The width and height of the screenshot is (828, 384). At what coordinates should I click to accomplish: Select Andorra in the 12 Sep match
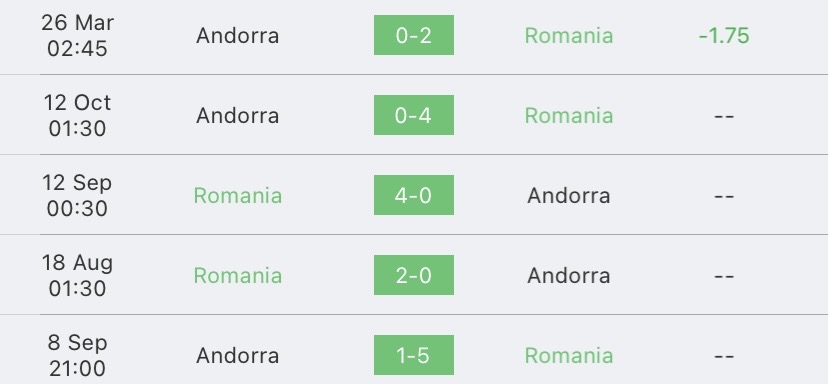569,195
